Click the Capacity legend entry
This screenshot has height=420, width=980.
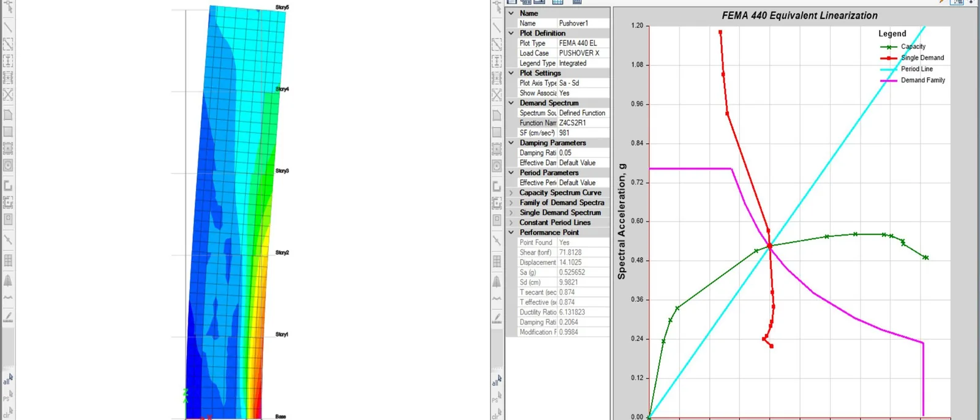903,47
